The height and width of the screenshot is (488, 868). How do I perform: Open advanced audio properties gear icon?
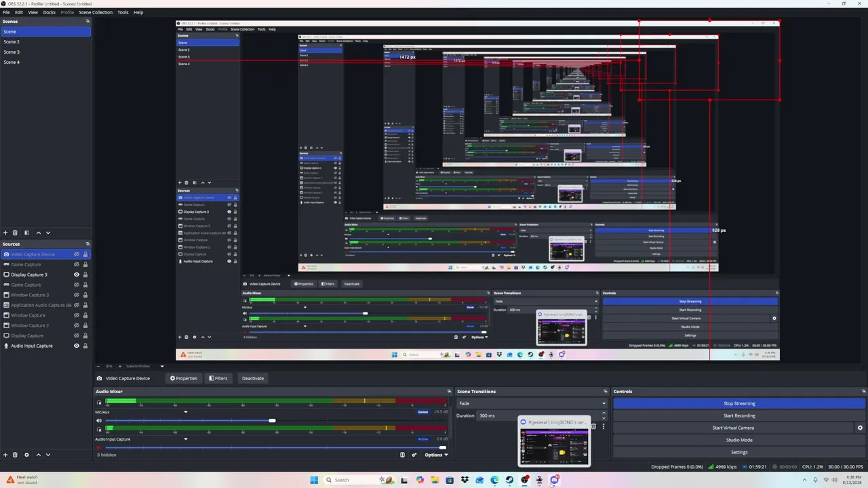click(414, 455)
